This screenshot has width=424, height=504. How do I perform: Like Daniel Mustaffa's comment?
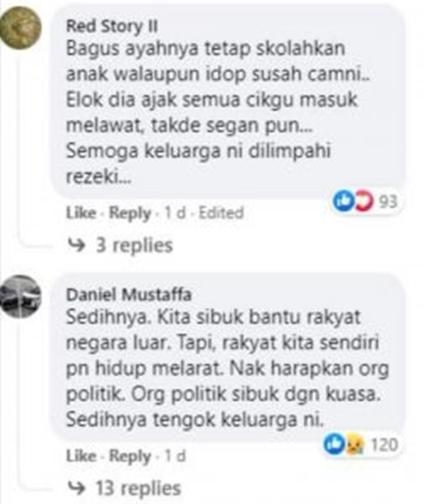(x=81, y=456)
